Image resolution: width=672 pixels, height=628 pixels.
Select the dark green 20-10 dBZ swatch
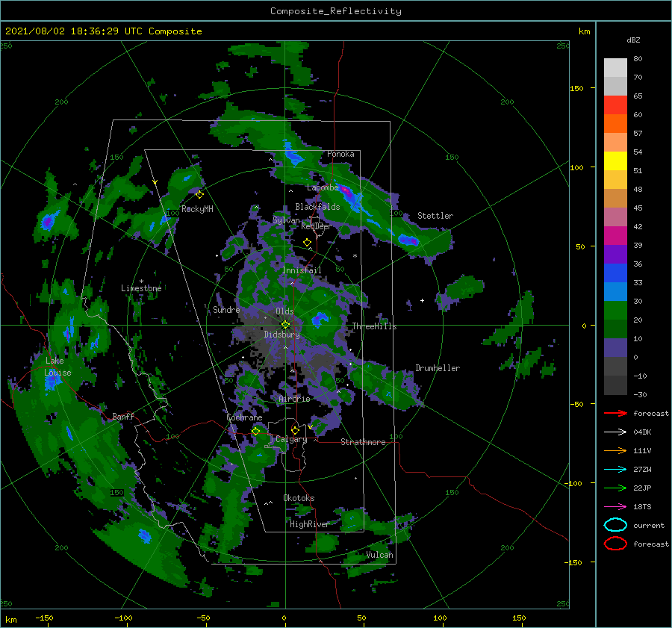[x=615, y=329]
